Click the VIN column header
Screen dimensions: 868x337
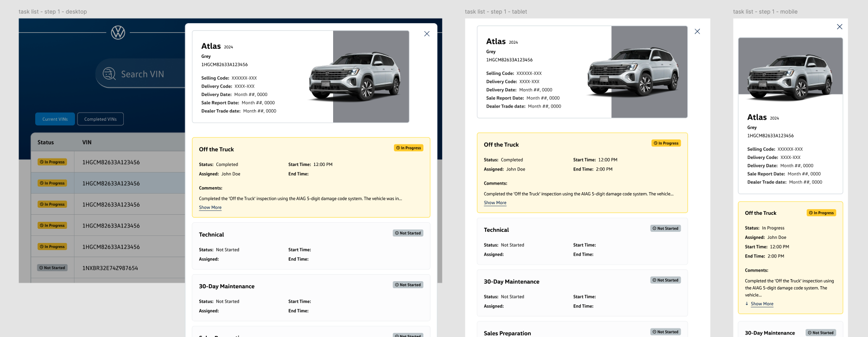(x=87, y=142)
